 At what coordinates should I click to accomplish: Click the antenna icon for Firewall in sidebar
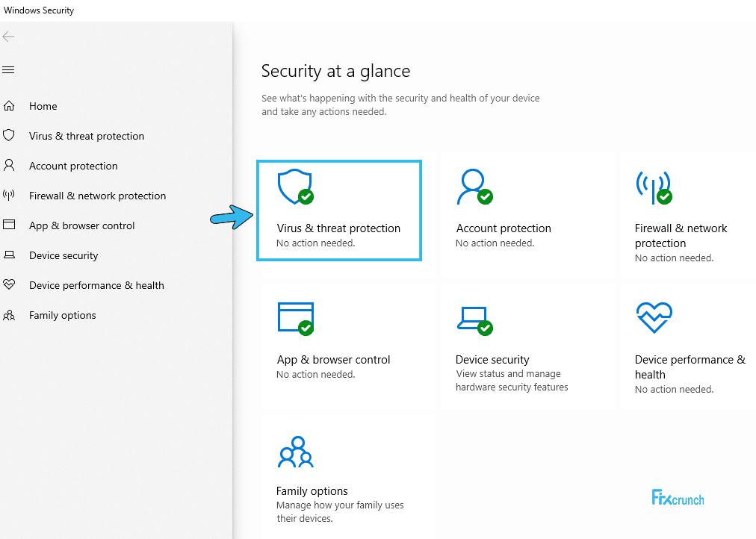click(9, 195)
